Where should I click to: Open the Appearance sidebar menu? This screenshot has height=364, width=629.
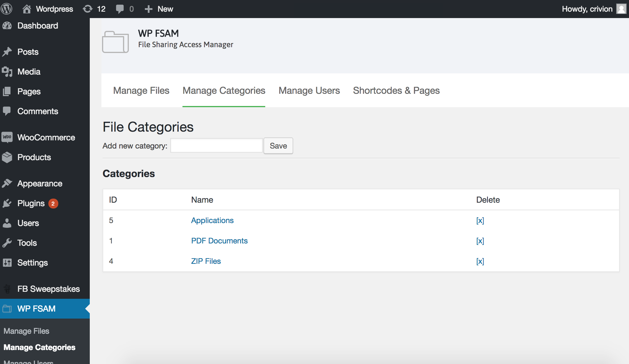coord(40,183)
